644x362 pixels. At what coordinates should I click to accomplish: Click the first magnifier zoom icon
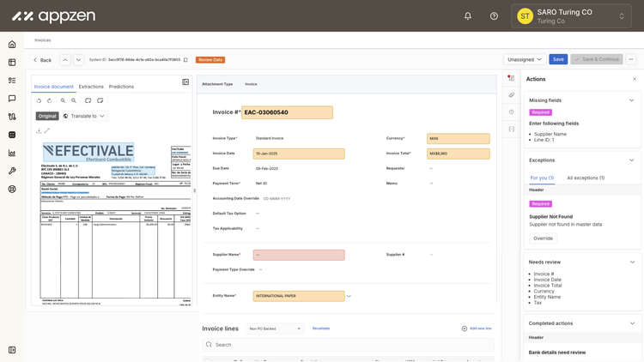(x=63, y=100)
